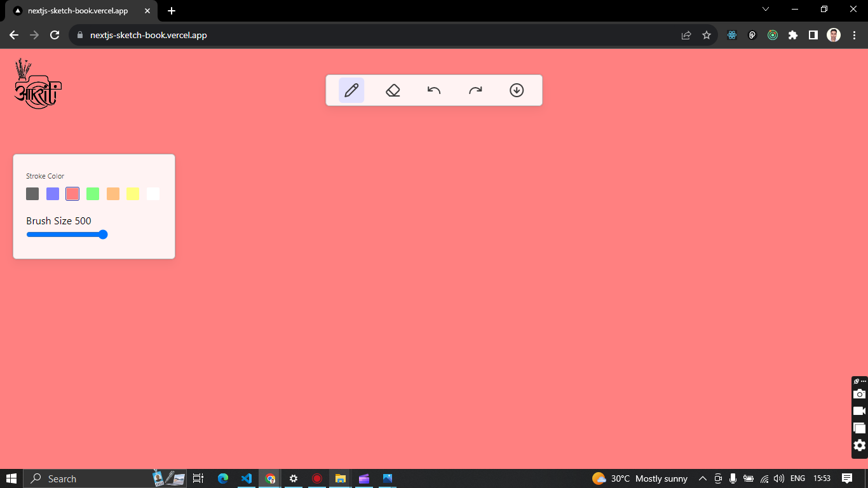
Task: Check battery status in tray
Action: [749, 478]
